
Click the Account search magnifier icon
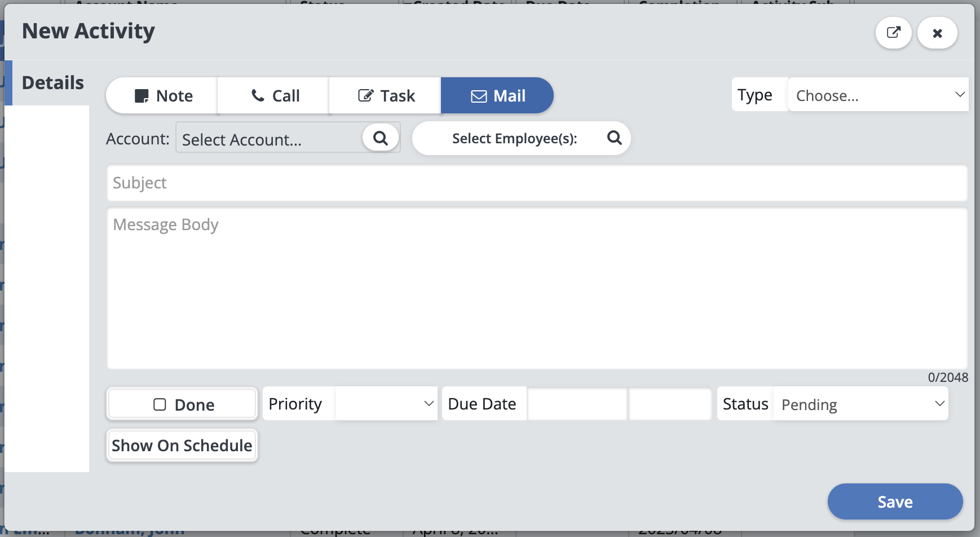(381, 138)
